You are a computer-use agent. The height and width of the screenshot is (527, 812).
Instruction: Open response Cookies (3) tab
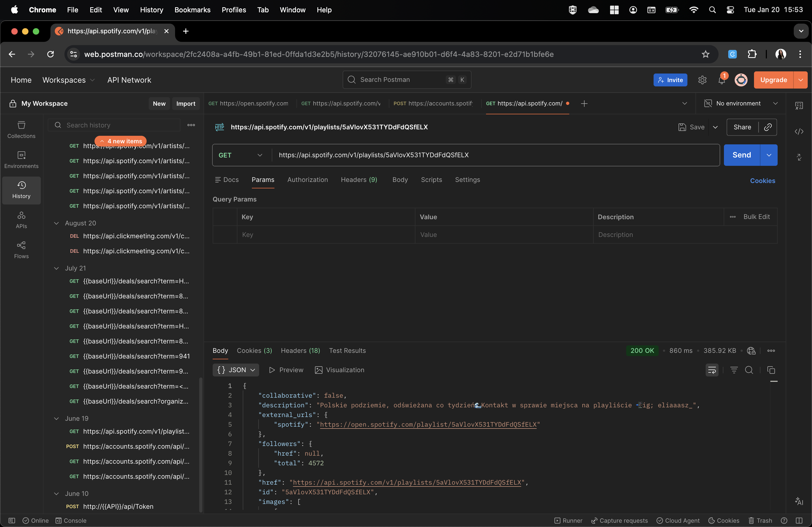[254, 350]
